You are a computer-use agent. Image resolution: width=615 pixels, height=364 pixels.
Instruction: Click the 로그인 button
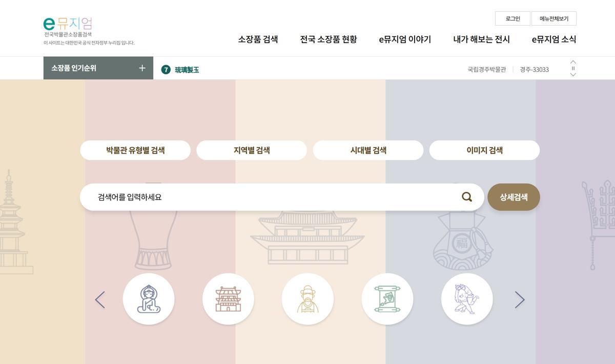click(512, 18)
